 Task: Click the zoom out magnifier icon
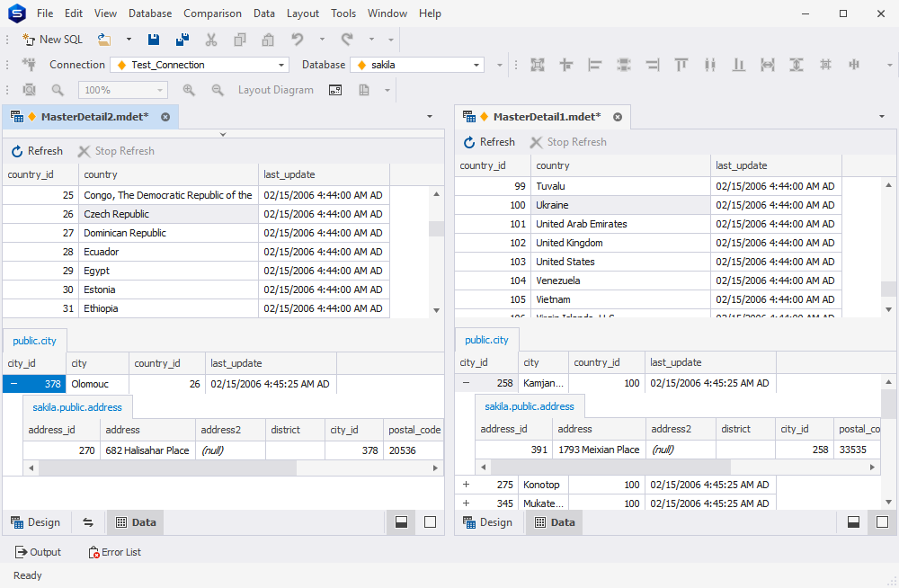(218, 90)
